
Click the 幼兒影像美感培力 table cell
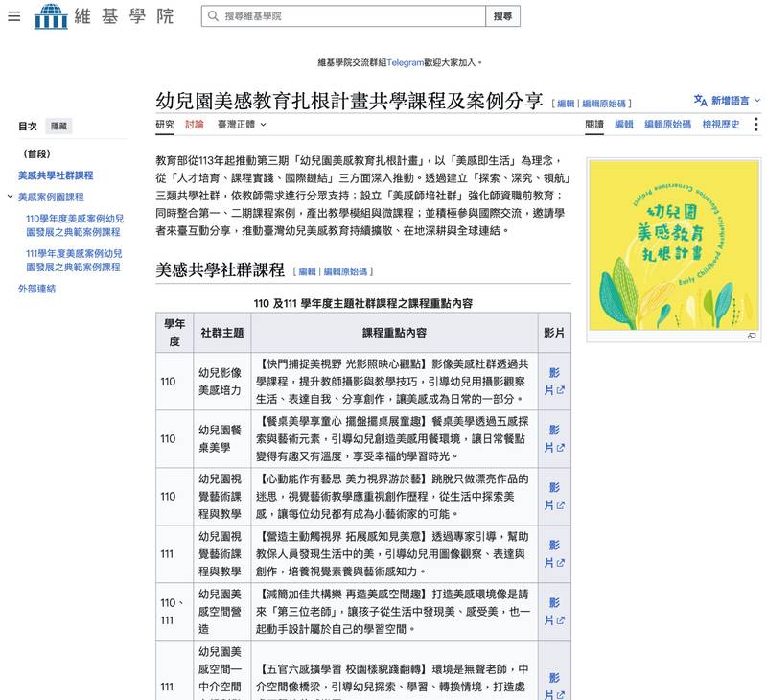point(221,382)
